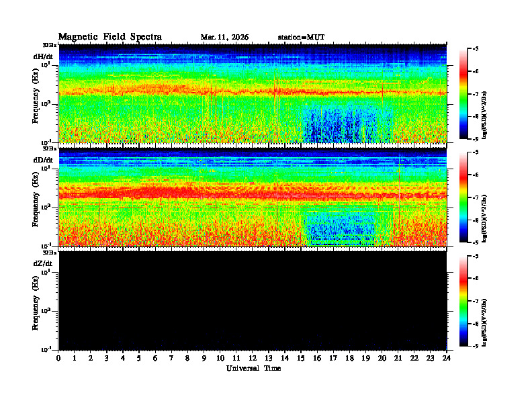Click the log PSD label beside dZ/dt colorbar
532x411 pixels.
(485, 322)
